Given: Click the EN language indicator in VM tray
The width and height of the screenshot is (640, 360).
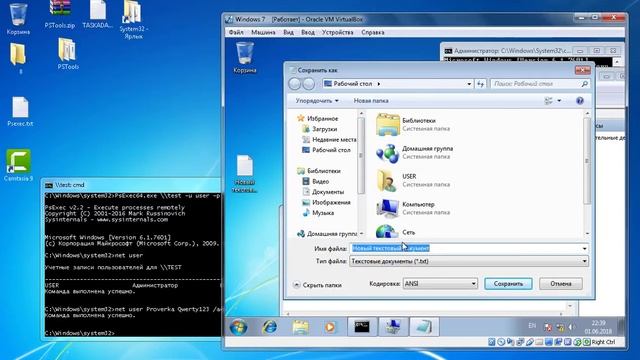Looking at the screenshot, I should (532, 326).
